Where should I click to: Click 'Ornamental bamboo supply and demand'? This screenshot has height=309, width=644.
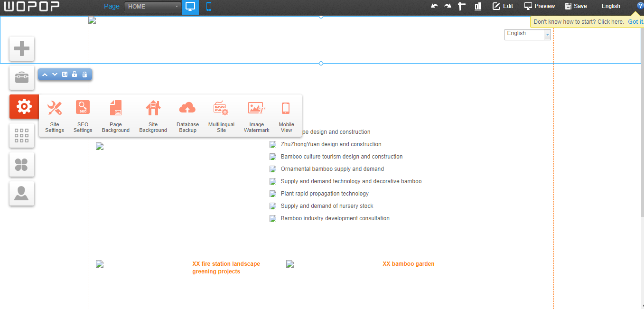coord(332,169)
